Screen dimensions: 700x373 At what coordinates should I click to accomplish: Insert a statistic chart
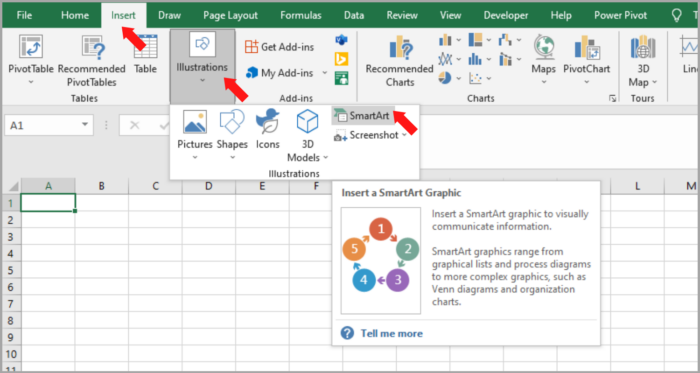(475, 59)
